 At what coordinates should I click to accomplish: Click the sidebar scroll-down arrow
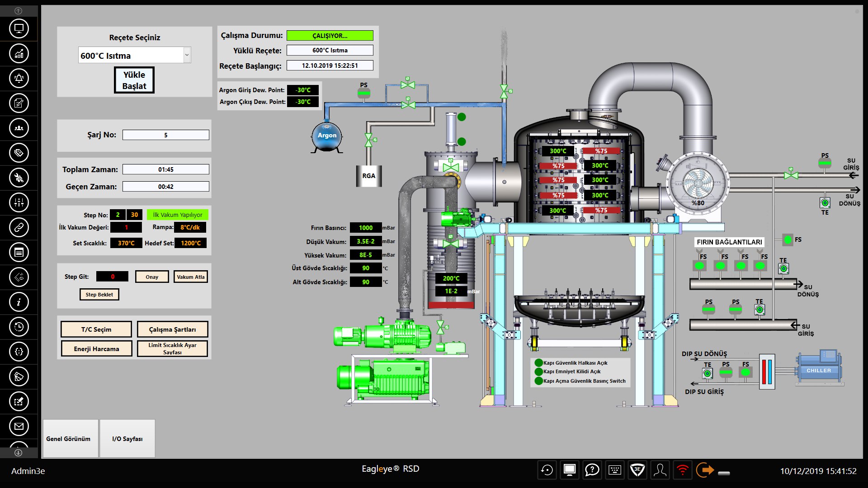pyautogui.click(x=19, y=452)
